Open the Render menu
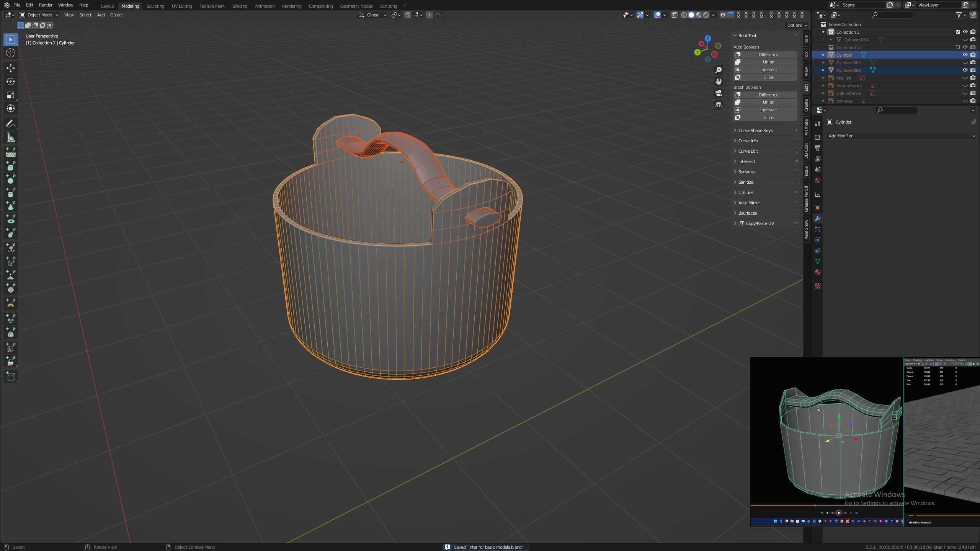This screenshot has height=551, width=980. [46, 5]
